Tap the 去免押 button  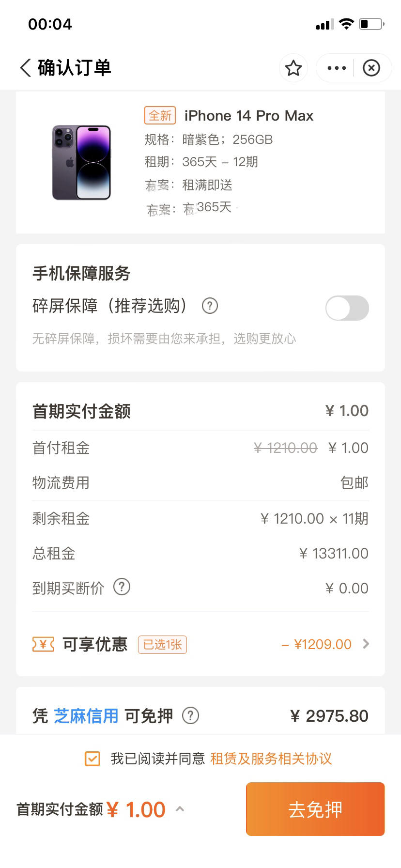[x=315, y=809]
